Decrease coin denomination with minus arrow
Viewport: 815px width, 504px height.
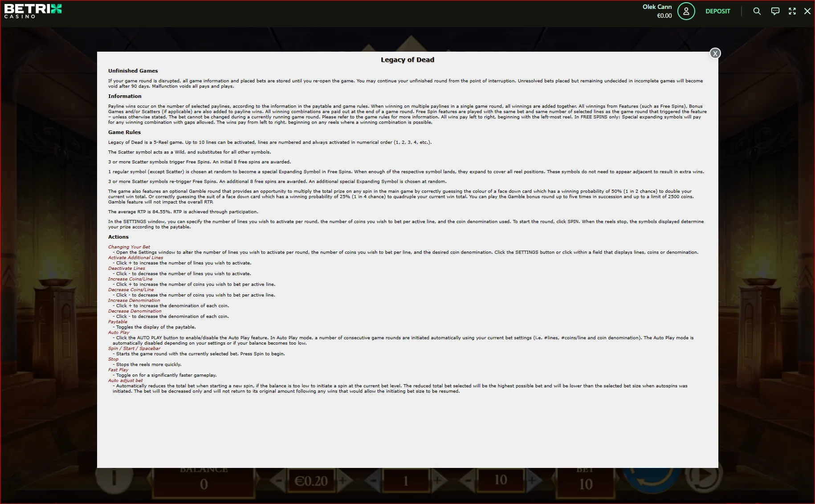278,481
